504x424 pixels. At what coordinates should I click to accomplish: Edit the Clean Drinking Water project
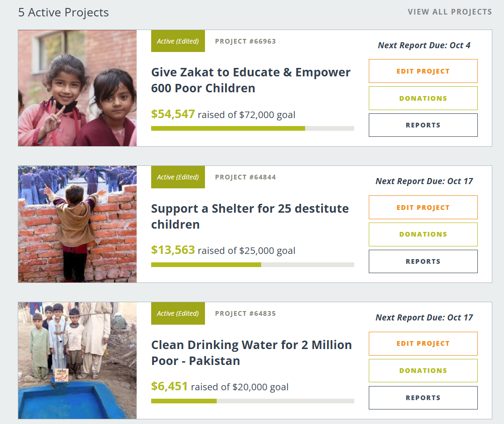click(423, 343)
